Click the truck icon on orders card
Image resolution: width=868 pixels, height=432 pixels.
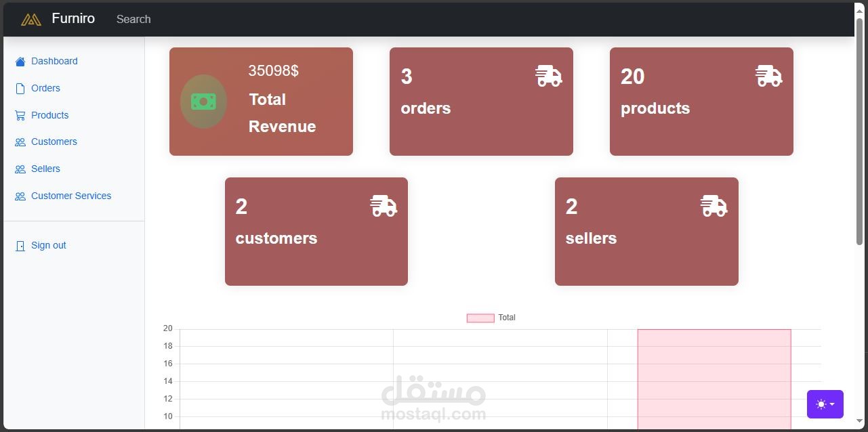549,76
